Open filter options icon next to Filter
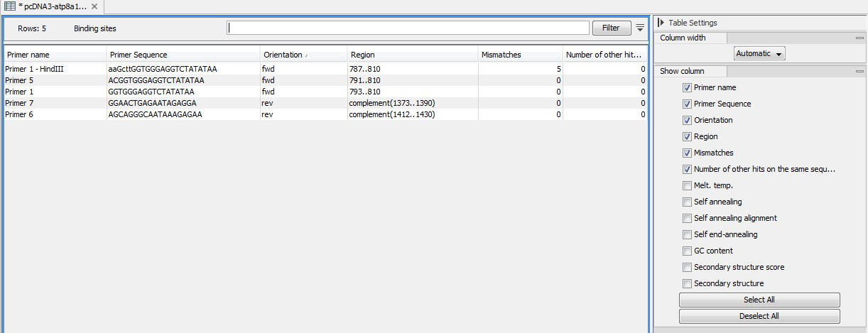This screenshot has height=333, width=868. coord(640,28)
